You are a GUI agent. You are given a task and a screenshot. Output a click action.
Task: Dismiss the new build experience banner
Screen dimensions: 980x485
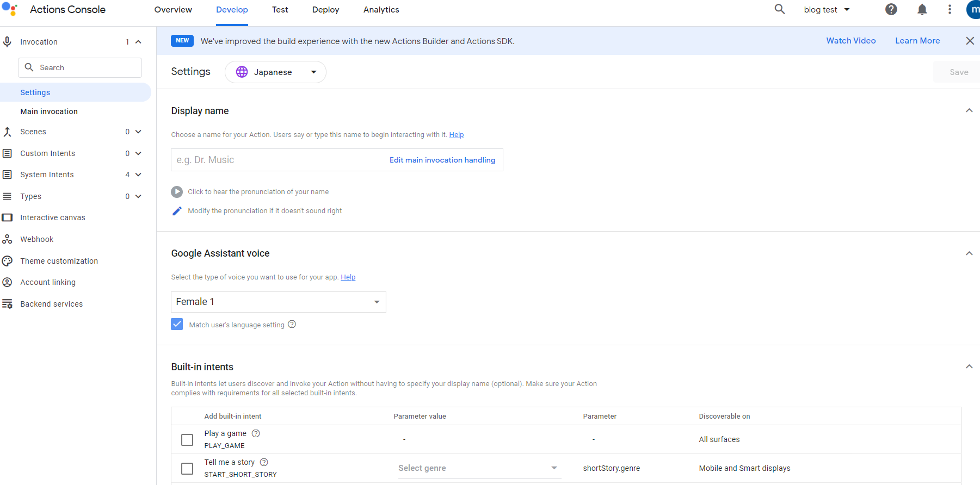pyautogui.click(x=970, y=41)
